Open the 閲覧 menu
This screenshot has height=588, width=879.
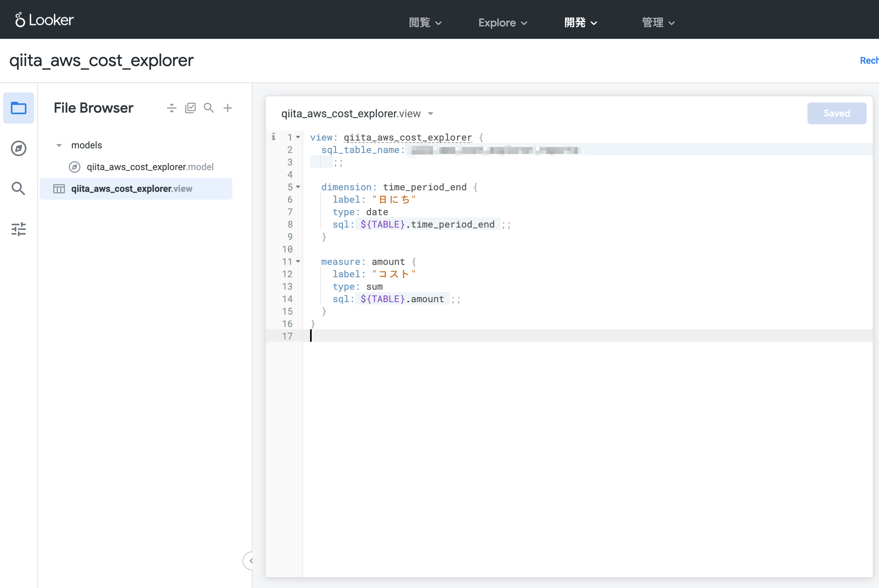pyautogui.click(x=426, y=23)
